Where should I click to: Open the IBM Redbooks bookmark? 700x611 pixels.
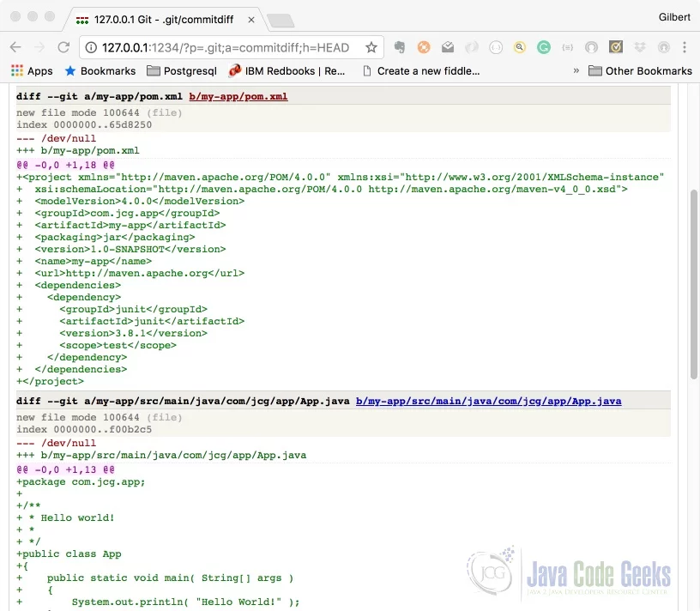click(x=287, y=71)
